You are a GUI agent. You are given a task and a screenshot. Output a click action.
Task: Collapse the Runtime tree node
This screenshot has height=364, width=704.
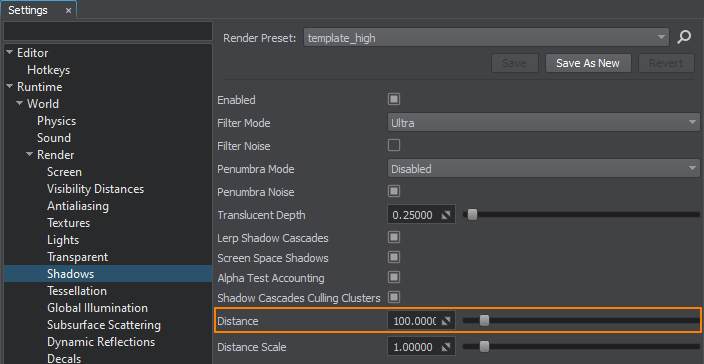(x=10, y=87)
